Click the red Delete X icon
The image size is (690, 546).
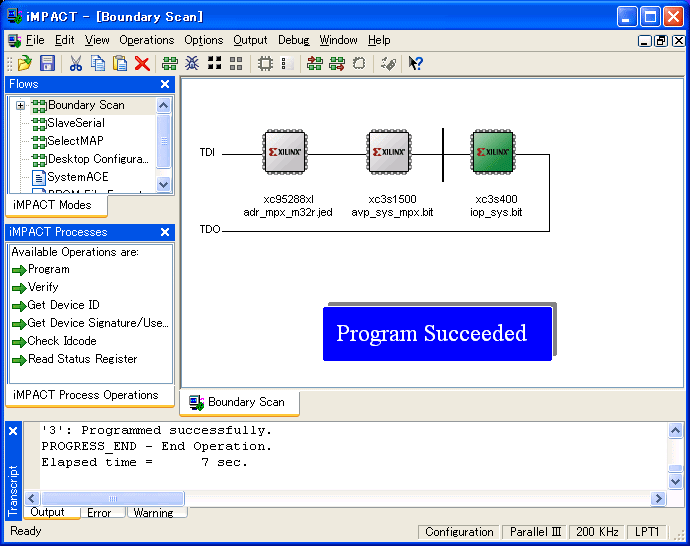point(142,63)
